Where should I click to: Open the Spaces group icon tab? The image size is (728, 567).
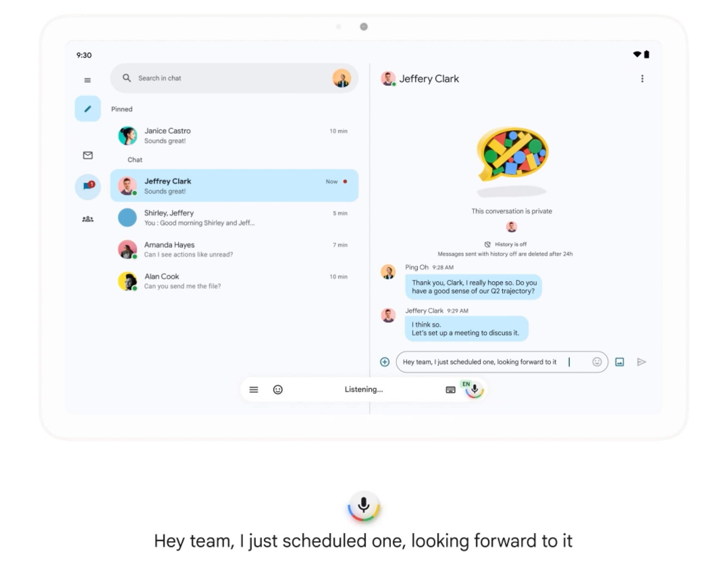point(88,219)
